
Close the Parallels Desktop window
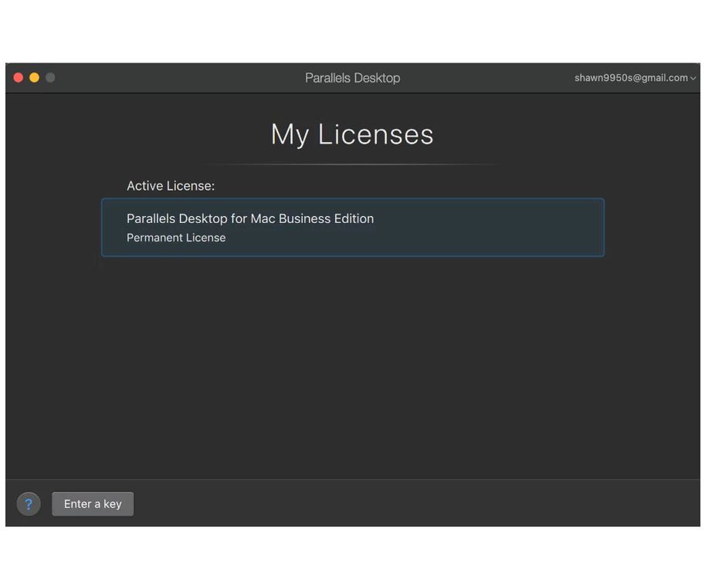(19, 78)
